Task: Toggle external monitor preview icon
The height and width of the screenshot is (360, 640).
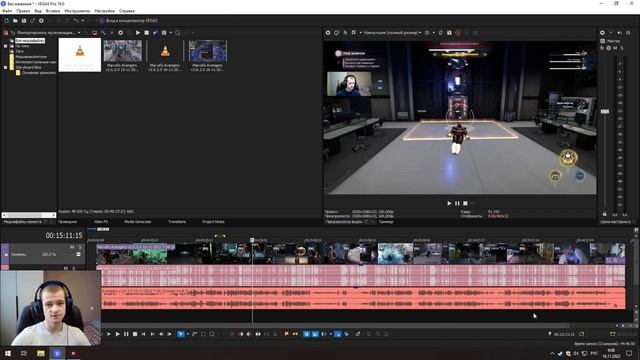Action: click(336, 33)
